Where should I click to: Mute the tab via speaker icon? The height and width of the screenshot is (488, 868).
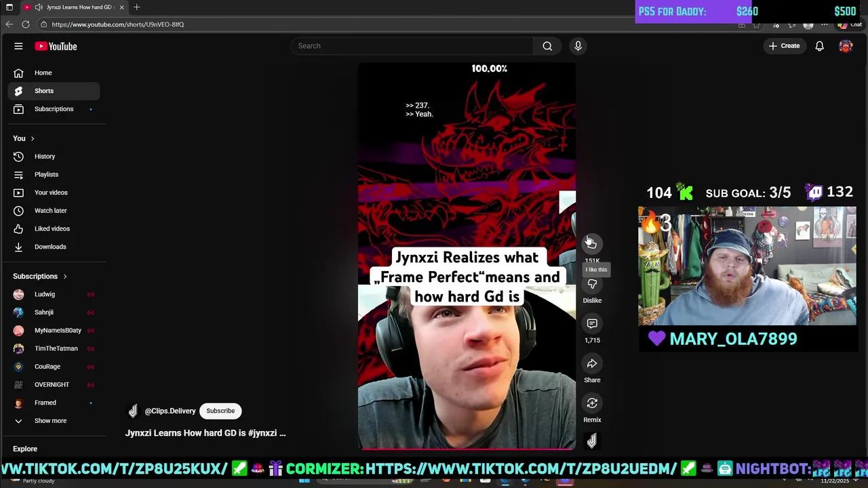(38, 7)
